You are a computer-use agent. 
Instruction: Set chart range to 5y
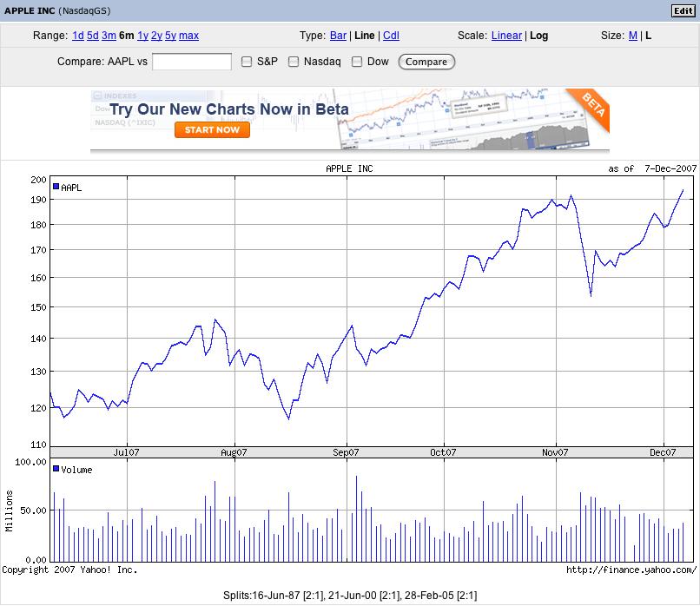coord(170,36)
